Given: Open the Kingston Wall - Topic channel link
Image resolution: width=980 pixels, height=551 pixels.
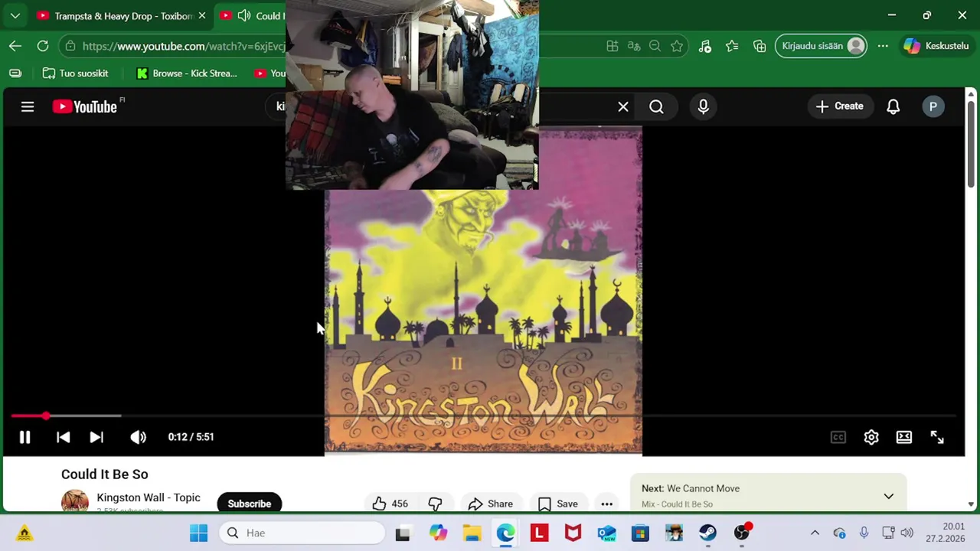Looking at the screenshot, I should [x=149, y=497].
